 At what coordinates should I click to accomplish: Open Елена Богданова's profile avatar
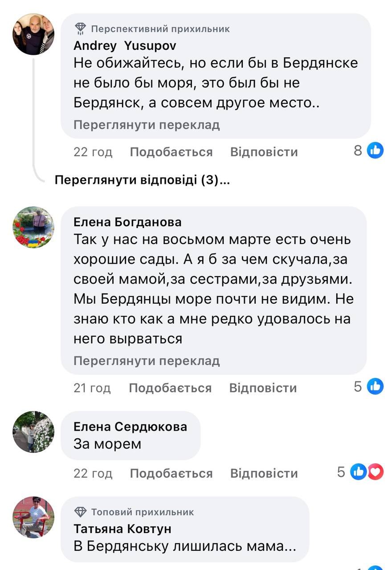tap(33, 227)
